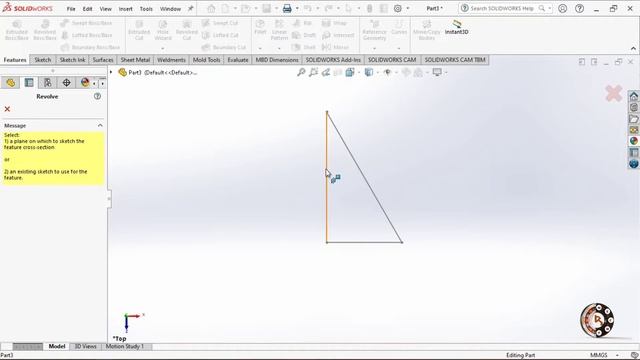Select the Model bottom tab
The width and height of the screenshot is (640, 360).
57,347
